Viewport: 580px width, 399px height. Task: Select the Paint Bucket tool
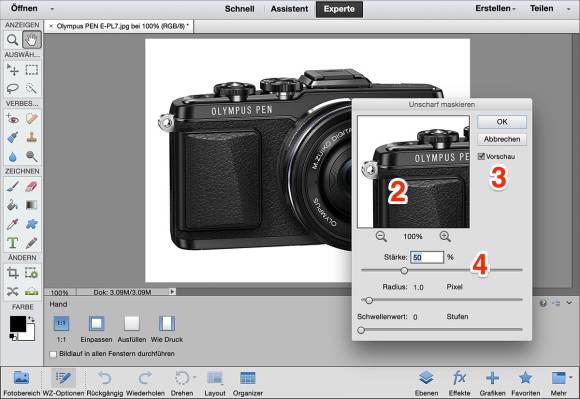click(13, 205)
